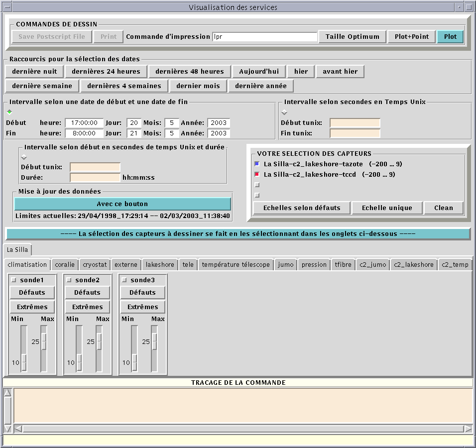Open the température télescope tab
Image resolution: width=476 pixels, height=448 pixels.
236,265
